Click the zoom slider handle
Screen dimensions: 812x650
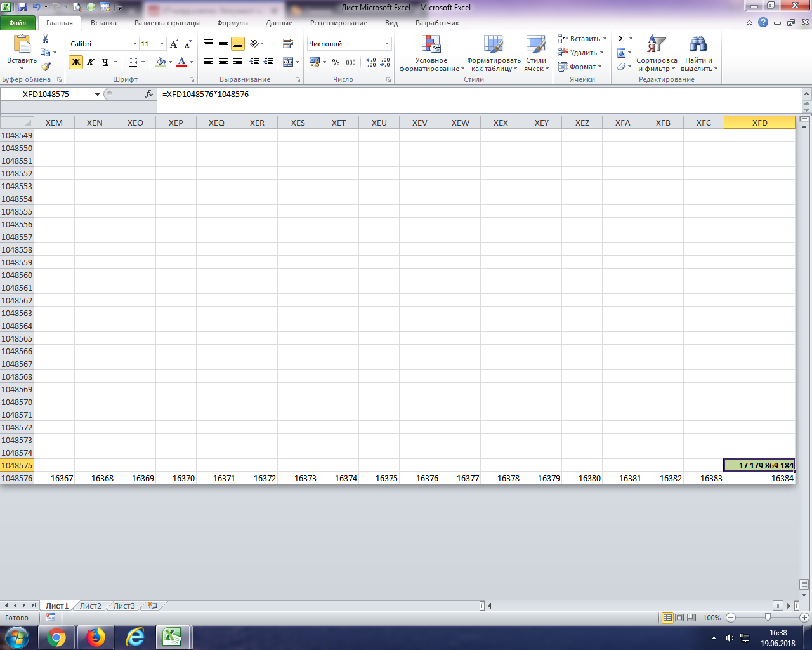point(768,618)
